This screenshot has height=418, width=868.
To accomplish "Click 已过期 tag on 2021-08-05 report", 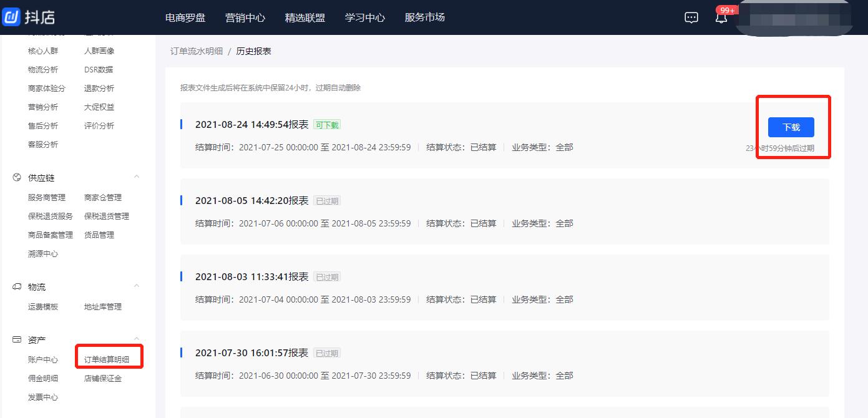I will point(327,201).
